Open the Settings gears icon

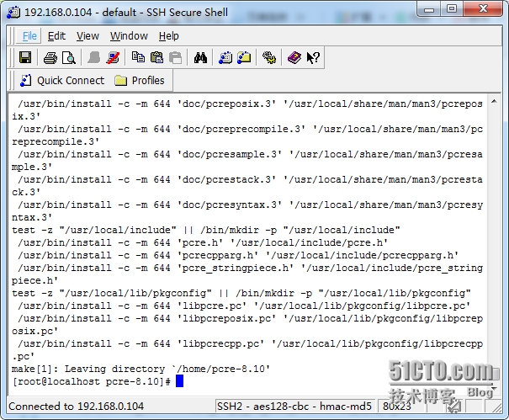269,58
